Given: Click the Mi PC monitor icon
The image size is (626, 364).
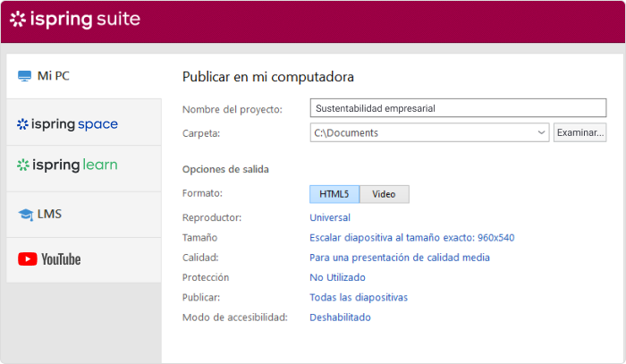Looking at the screenshot, I should point(24,76).
